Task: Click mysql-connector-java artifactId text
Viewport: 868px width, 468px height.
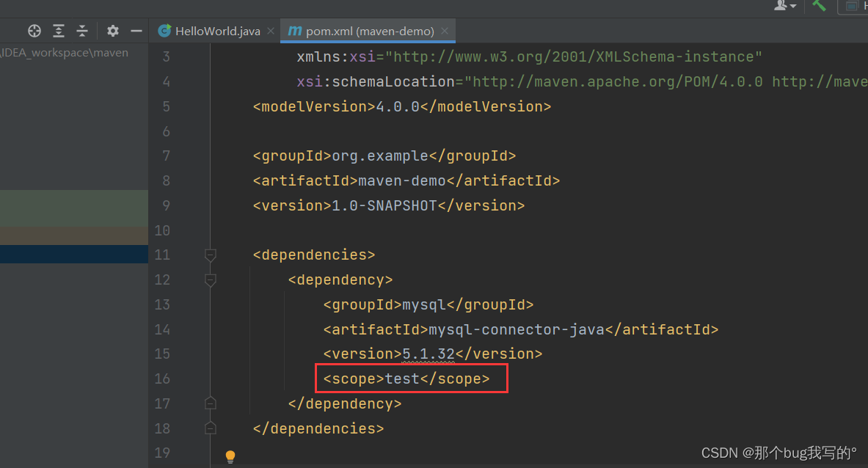Action: point(517,329)
